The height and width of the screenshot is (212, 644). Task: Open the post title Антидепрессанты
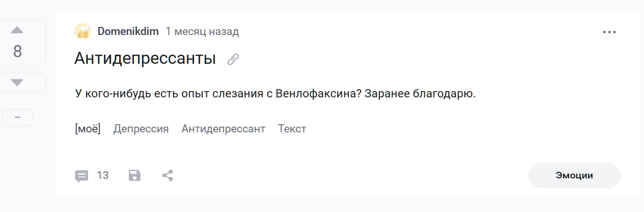tap(145, 59)
